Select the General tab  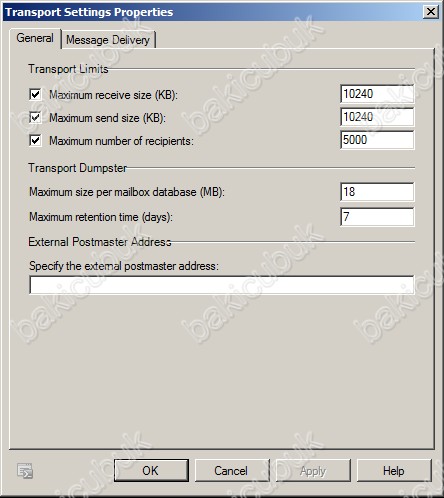[35, 38]
